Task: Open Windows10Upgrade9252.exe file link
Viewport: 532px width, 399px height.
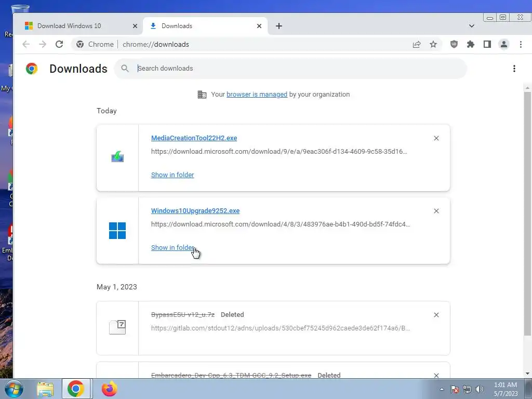Action: tap(195, 211)
